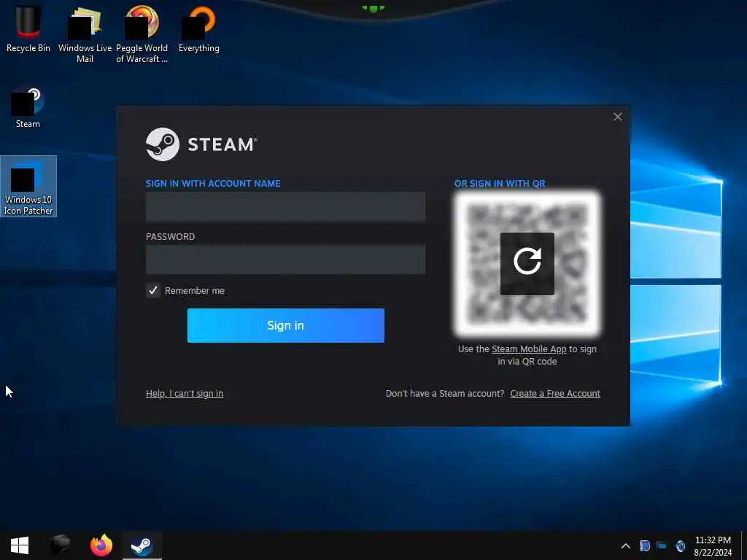Select the Windows Live Mail desktop icon
The width and height of the screenshot is (747, 560).
[x=85, y=34]
